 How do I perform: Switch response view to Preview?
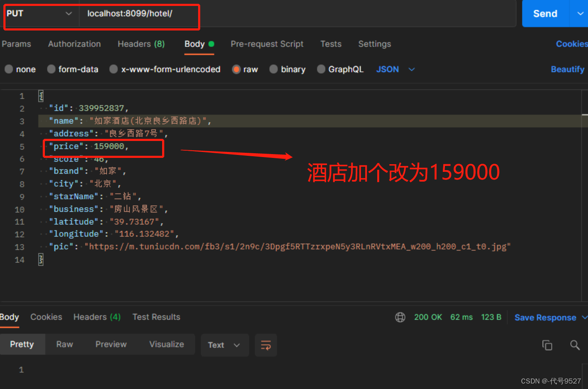(x=111, y=345)
